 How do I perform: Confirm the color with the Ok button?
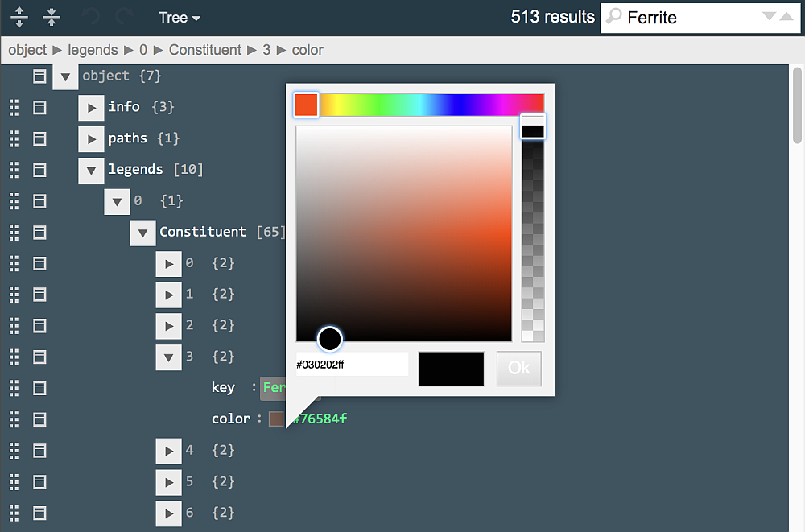pyautogui.click(x=518, y=369)
